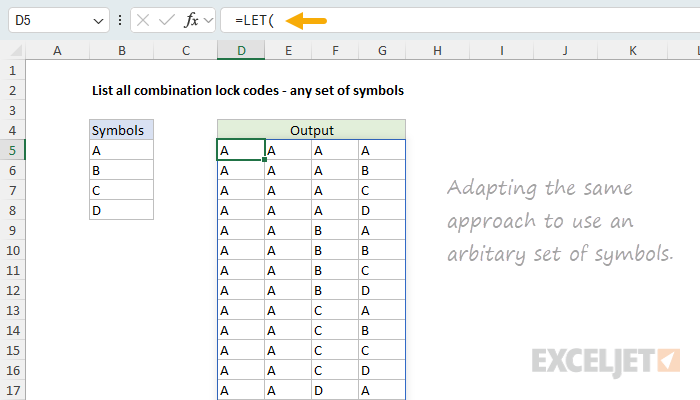
Task: Select row 12 header
Action: (12, 291)
